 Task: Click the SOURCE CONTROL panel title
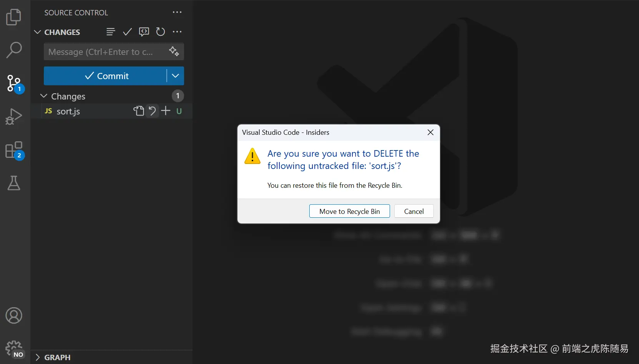pos(76,13)
